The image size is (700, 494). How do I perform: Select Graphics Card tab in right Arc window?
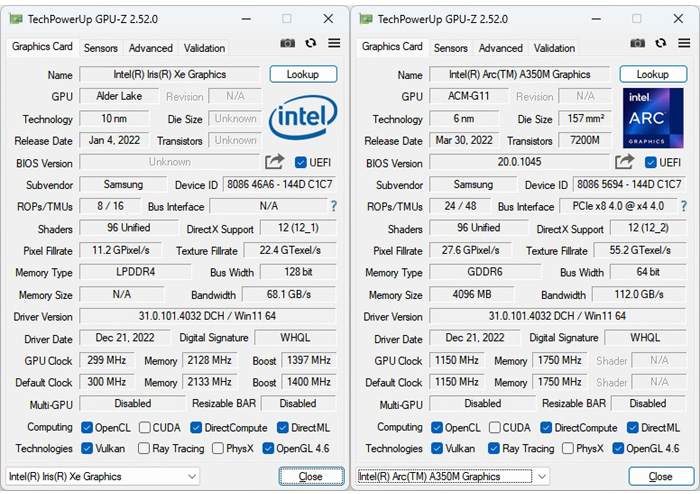coord(392,47)
